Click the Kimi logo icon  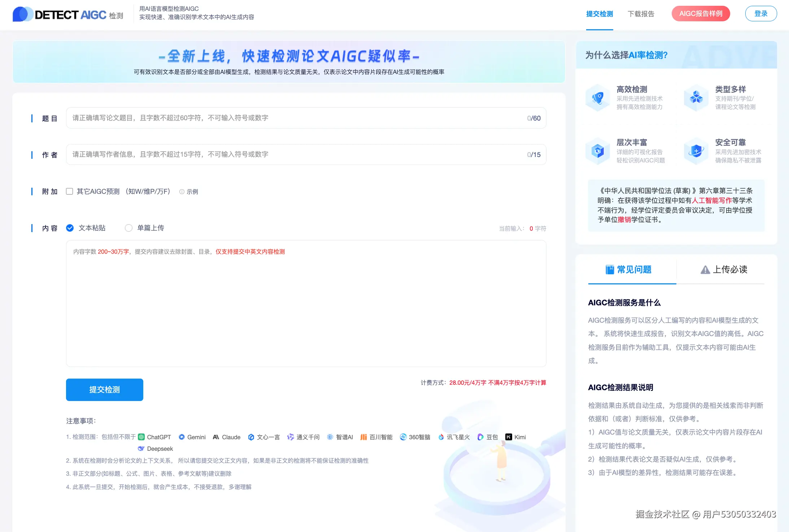tap(509, 437)
